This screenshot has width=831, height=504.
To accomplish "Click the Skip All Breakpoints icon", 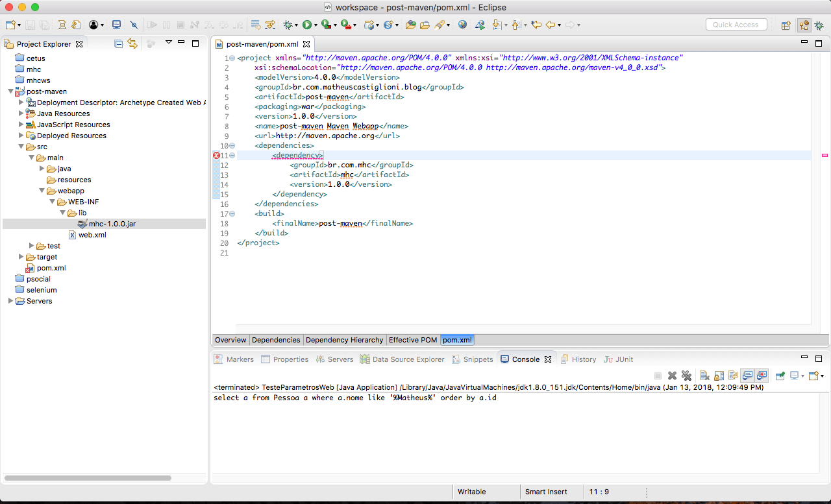I will tap(134, 25).
